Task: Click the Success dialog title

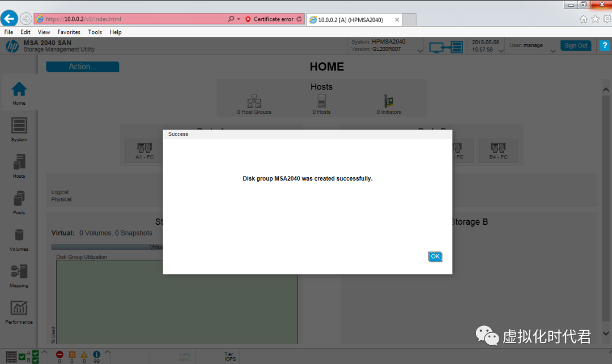Action: point(178,134)
